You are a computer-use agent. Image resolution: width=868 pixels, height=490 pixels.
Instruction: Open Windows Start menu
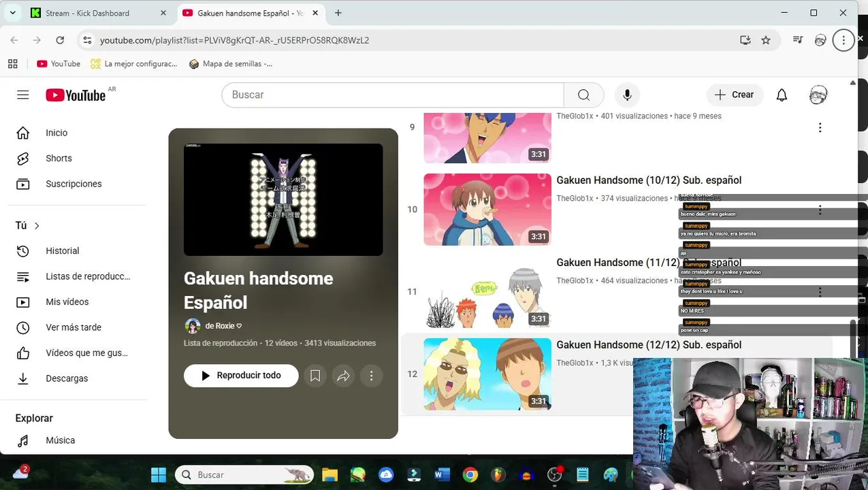(159, 475)
